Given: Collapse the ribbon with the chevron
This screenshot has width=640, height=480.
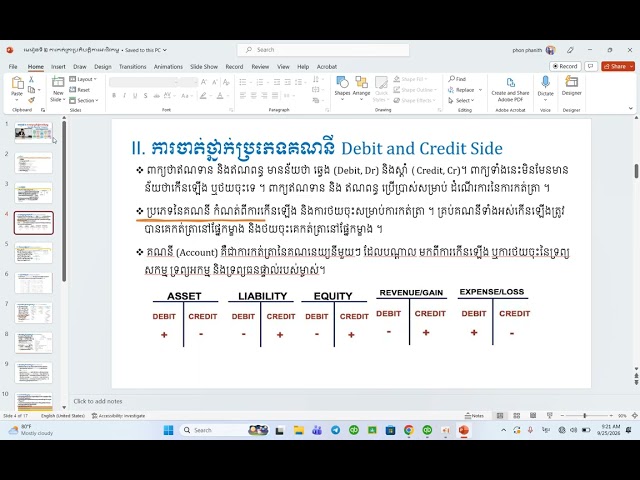Looking at the screenshot, I should pyautogui.click(x=631, y=109).
